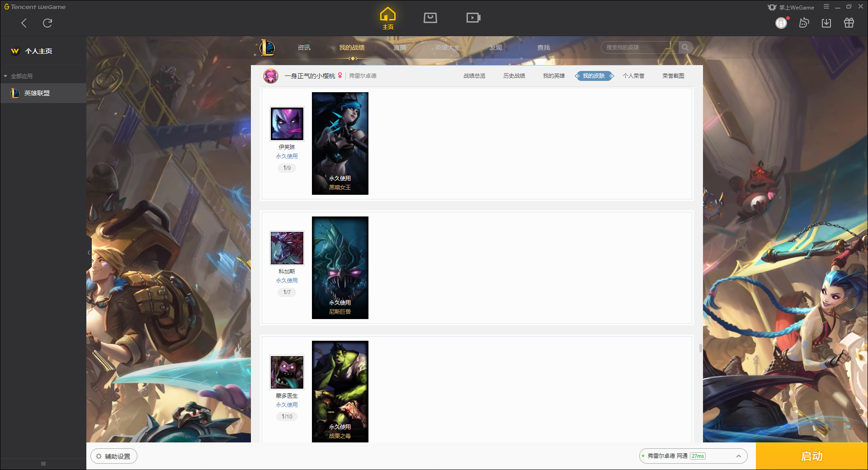Image resolution: width=868 pixels, height=470 pixels.
Task: Open the store bag icon
Action: pos(430,18)
